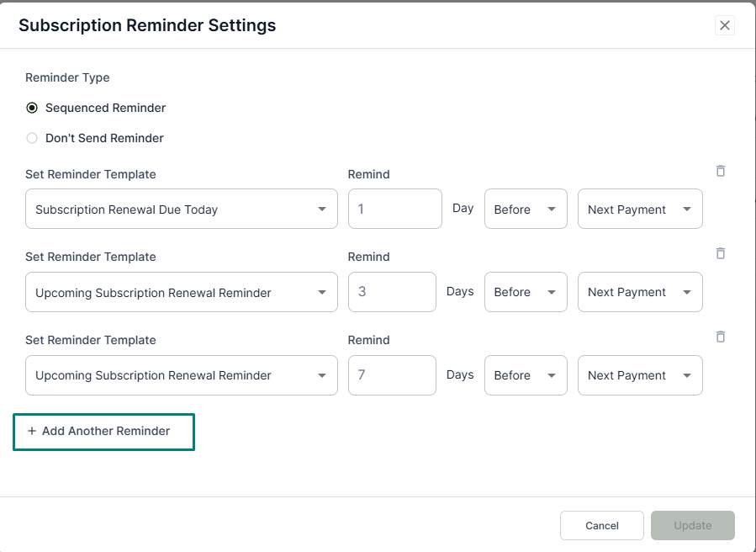Click the plus icon in Add Another Reminder
The height and width of the screenshot is (552, 756).
[32, 431]
